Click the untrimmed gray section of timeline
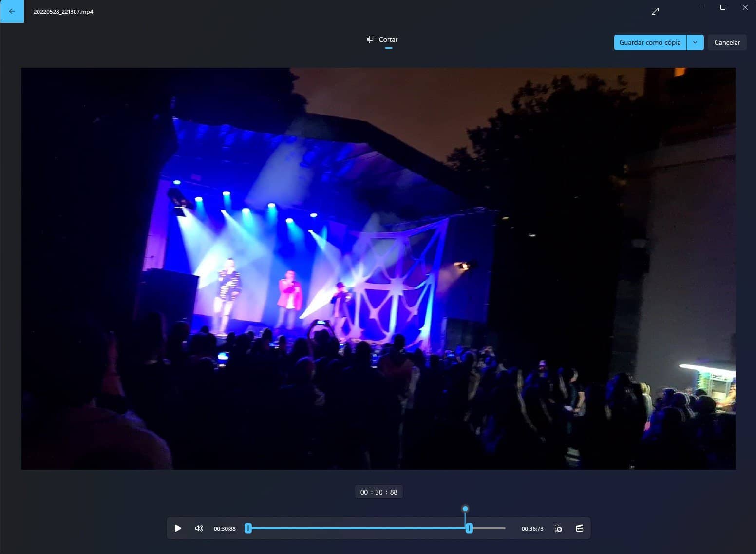The image size is (756, 554). point(489,528)
